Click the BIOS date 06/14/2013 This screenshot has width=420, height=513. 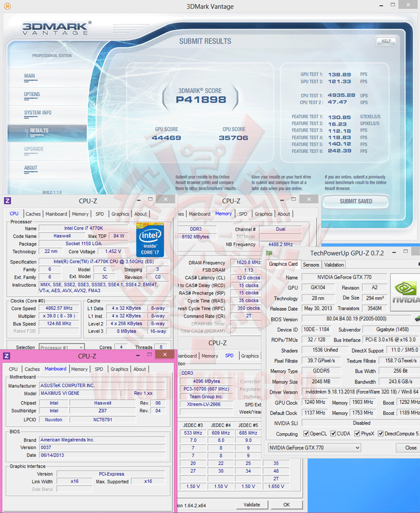point(102,455)
